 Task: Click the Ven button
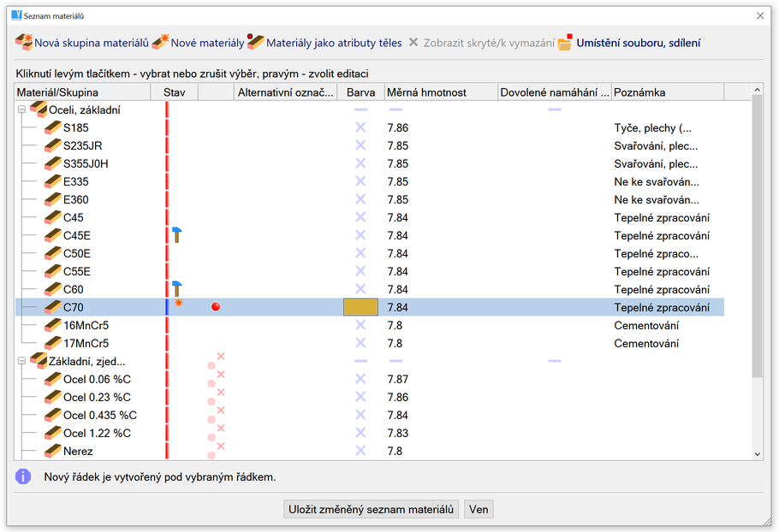479,510
